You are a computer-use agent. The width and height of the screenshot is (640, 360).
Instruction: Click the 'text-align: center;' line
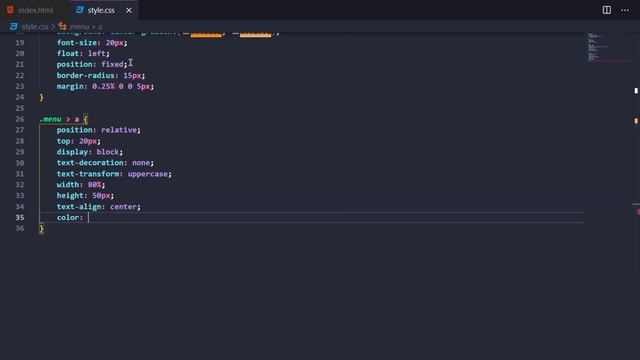98,207
